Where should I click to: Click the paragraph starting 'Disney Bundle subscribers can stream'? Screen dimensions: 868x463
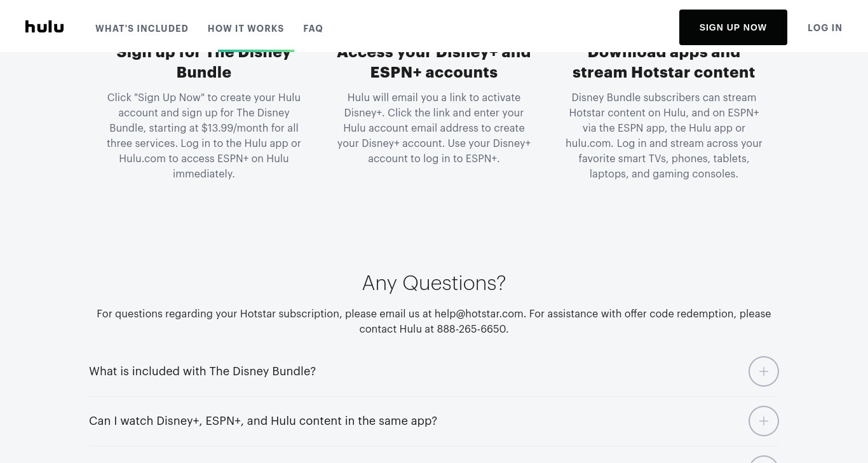click(x=664, y=135)
